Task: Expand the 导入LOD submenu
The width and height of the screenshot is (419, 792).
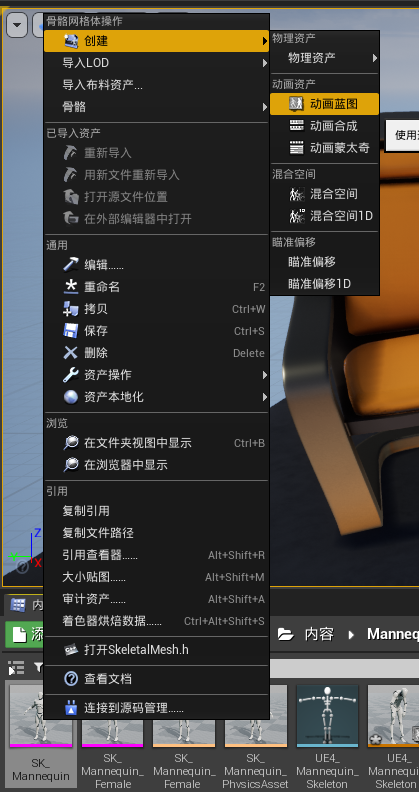Action: [156, 63]
